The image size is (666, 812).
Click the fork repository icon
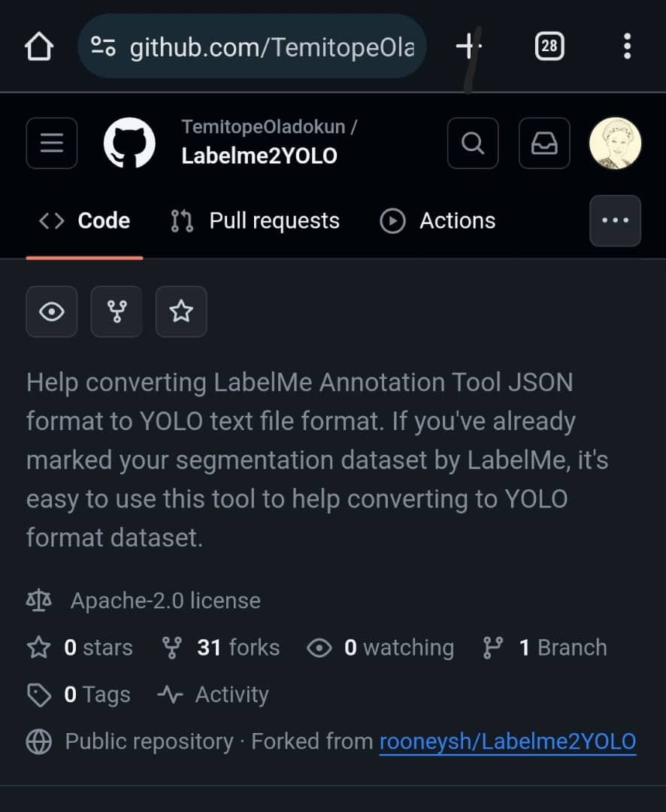pos(117,311)
